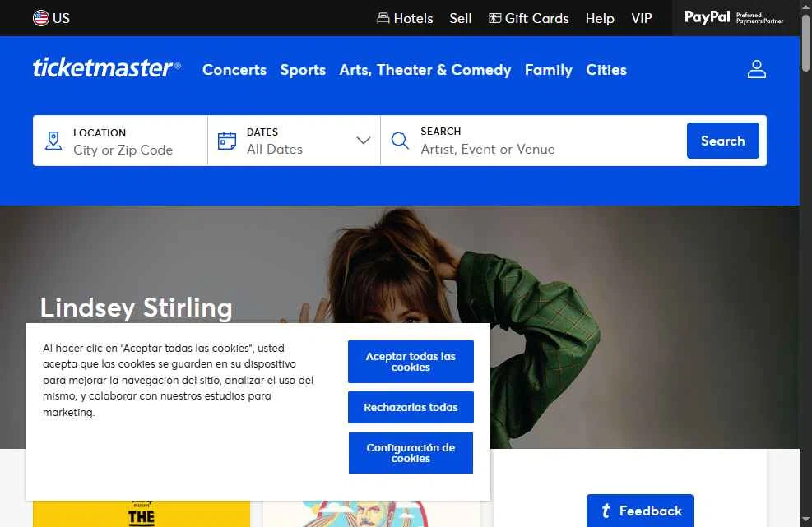This screenshot has height=527, width=812.
Task: Click the blue Search button
Action: coord(723,141)
